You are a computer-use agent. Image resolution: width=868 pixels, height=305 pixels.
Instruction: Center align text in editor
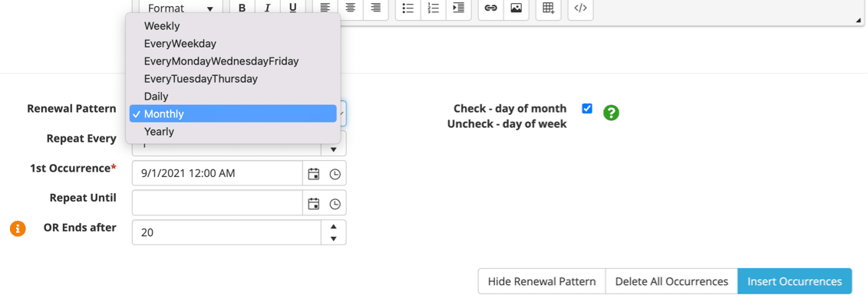pos(350,8)
